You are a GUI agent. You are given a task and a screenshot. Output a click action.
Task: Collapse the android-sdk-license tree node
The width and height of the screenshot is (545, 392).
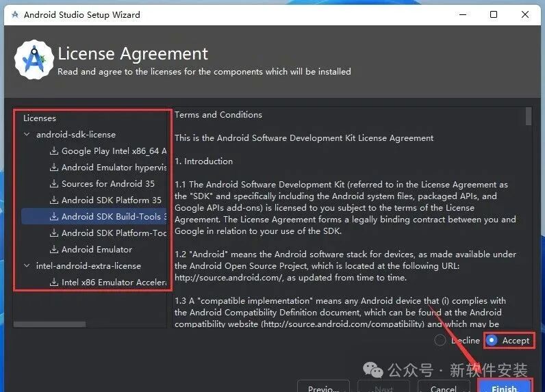(x=27, y=134)
